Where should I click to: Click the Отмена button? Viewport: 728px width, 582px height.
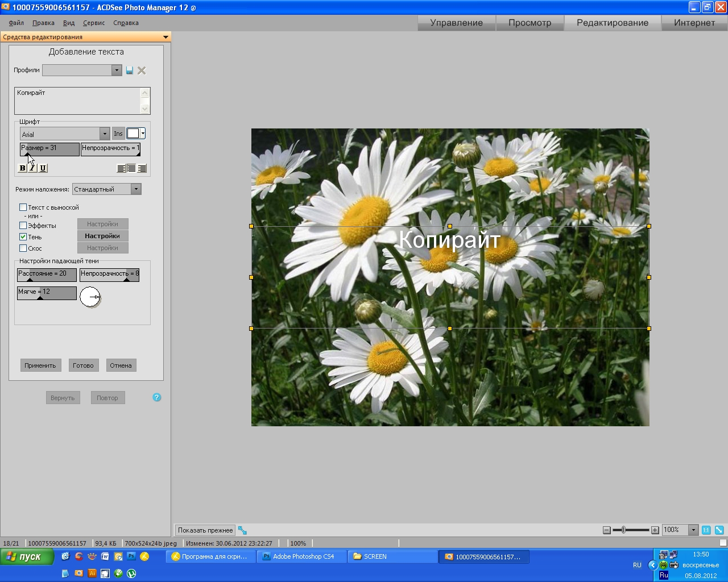coord(121,365)
